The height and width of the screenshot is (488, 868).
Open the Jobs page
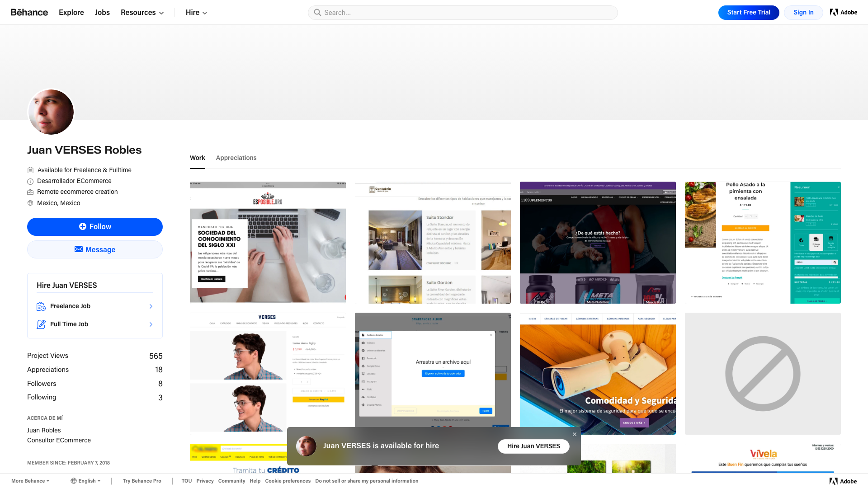(x=102, y=12)
